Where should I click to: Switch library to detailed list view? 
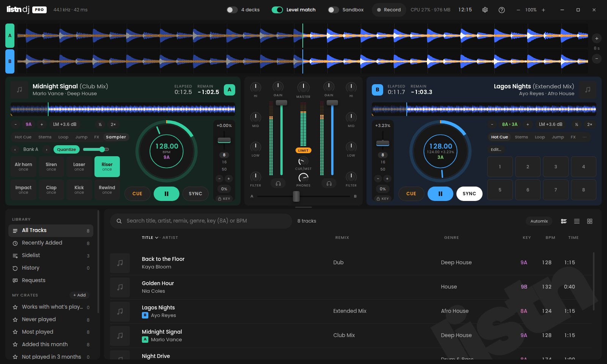pyautogui.click(x=564, y=221)
